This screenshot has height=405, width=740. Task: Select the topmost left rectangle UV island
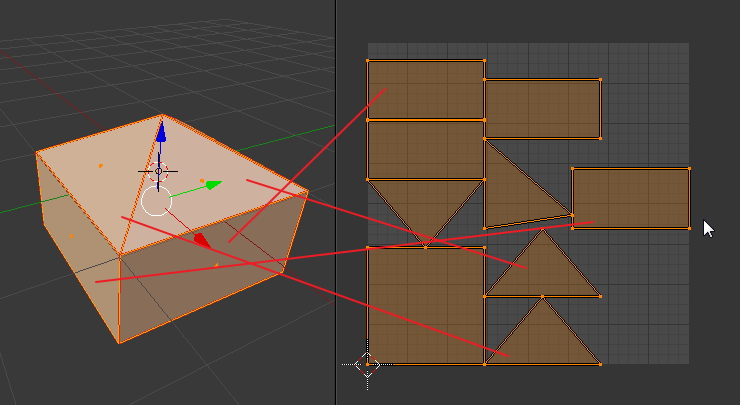(426, 90)
